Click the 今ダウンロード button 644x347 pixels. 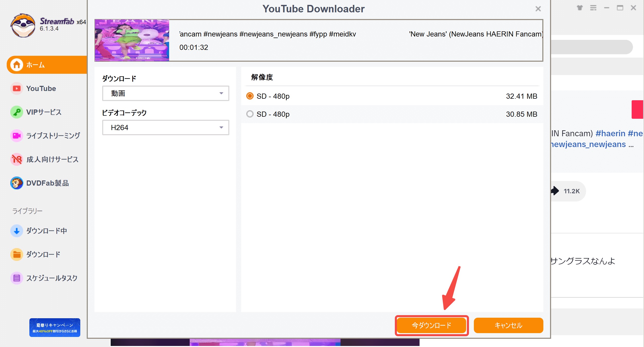432,325
